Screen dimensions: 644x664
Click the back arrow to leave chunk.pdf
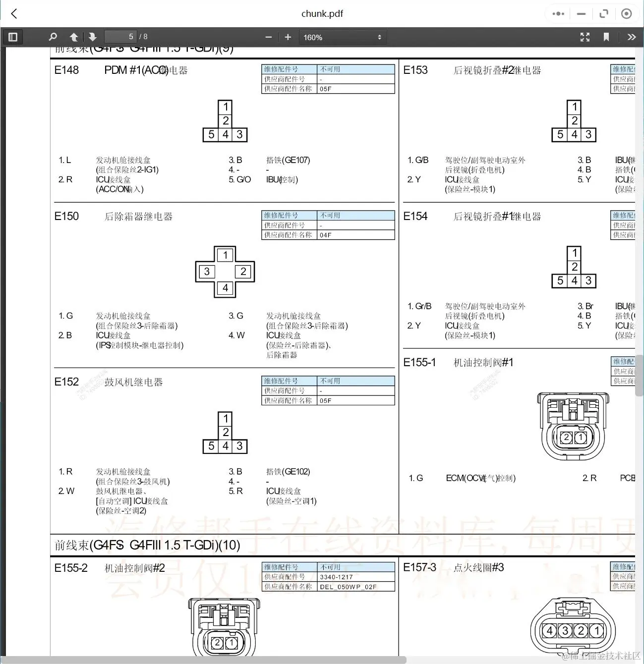pyautogui.click(x=13, y=13)
